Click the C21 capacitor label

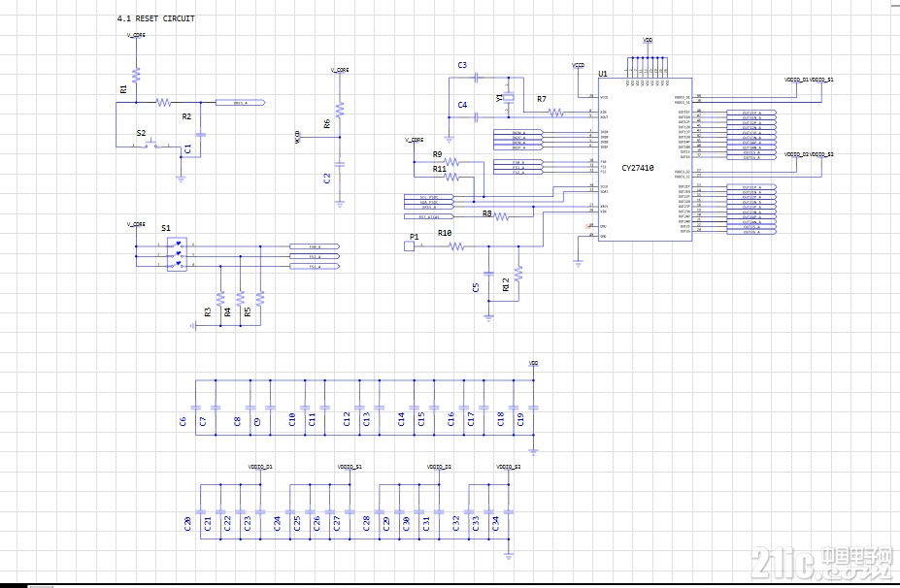207,523
